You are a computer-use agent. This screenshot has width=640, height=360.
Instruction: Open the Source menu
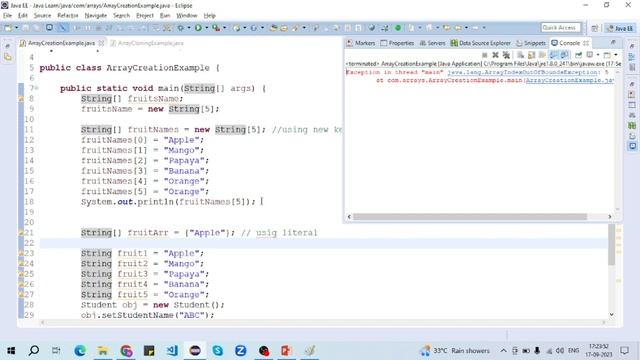pos(42,16)
